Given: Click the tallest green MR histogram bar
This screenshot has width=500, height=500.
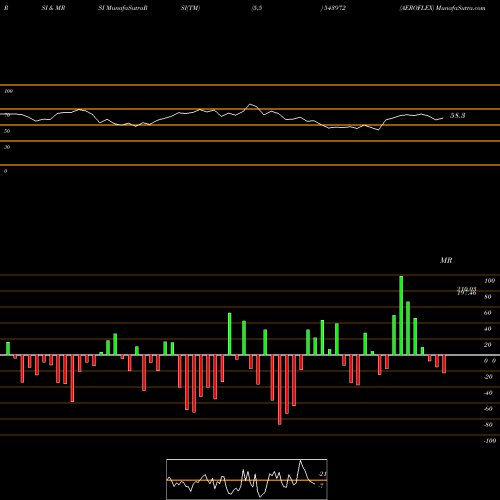Looking at the screenshot, I should (x=401, y=315).
